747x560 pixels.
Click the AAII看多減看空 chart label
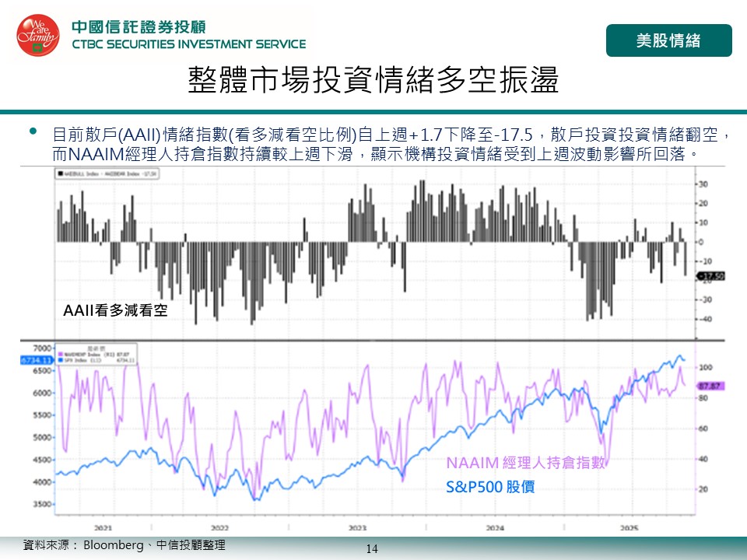[115, 310]
